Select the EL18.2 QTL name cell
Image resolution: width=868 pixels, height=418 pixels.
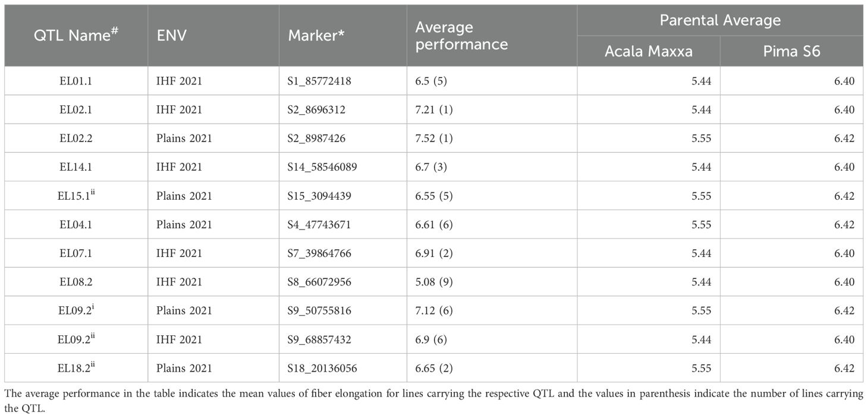pyautogui.click(x=76, y=368)
